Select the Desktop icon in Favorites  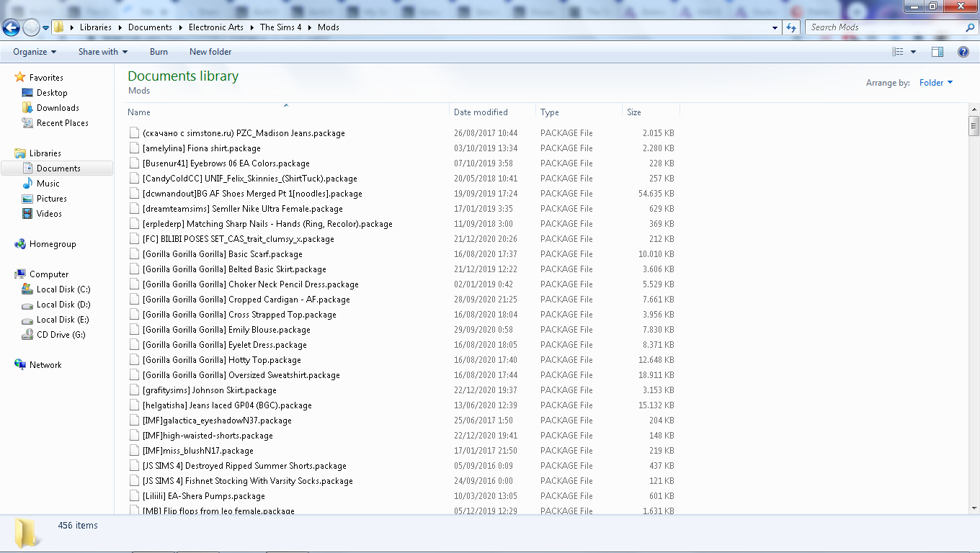(x=27, y=93)
